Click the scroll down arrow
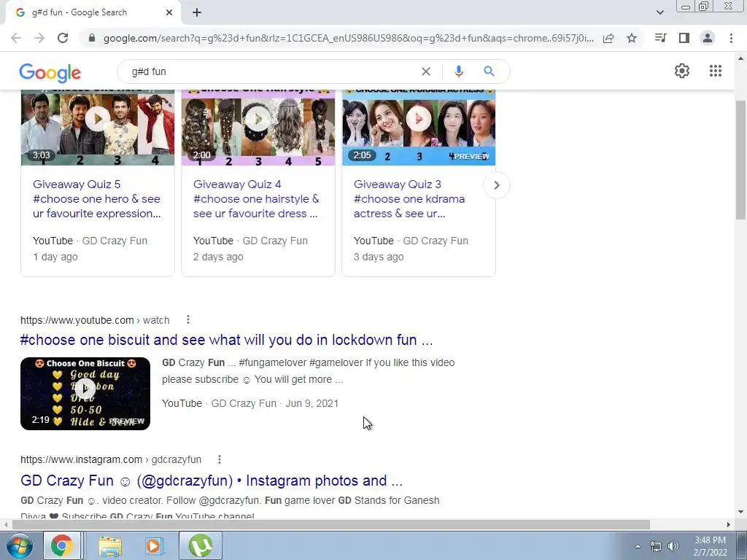The width and height of the screenshot is (747, 560). point(740,512)
